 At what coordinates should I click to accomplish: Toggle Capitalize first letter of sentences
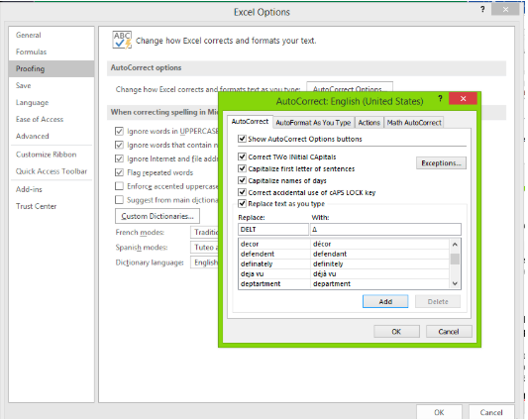pyautogui.click(x=242, y=168)
